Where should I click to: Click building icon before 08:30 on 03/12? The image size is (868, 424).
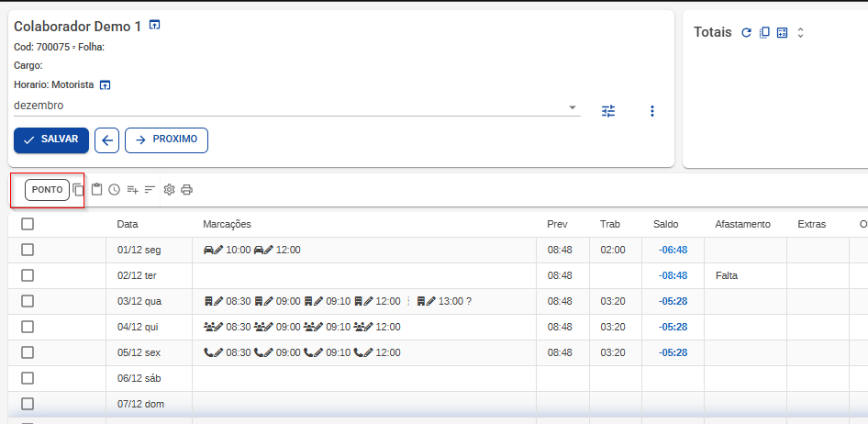208,301
